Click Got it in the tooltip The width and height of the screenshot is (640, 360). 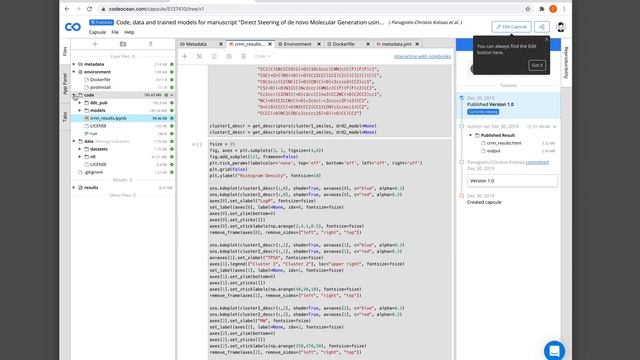(x=537, y=65)
